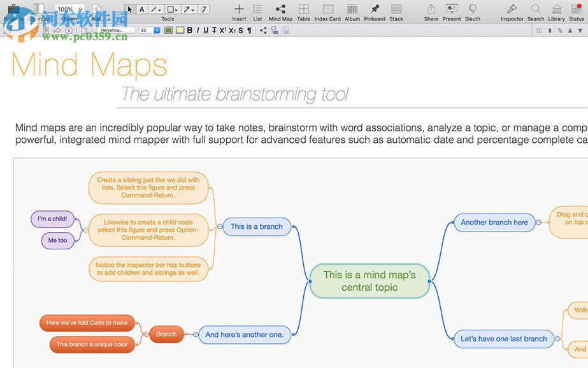
Task: Open the Pinboard tool
Action: [374, 9]
